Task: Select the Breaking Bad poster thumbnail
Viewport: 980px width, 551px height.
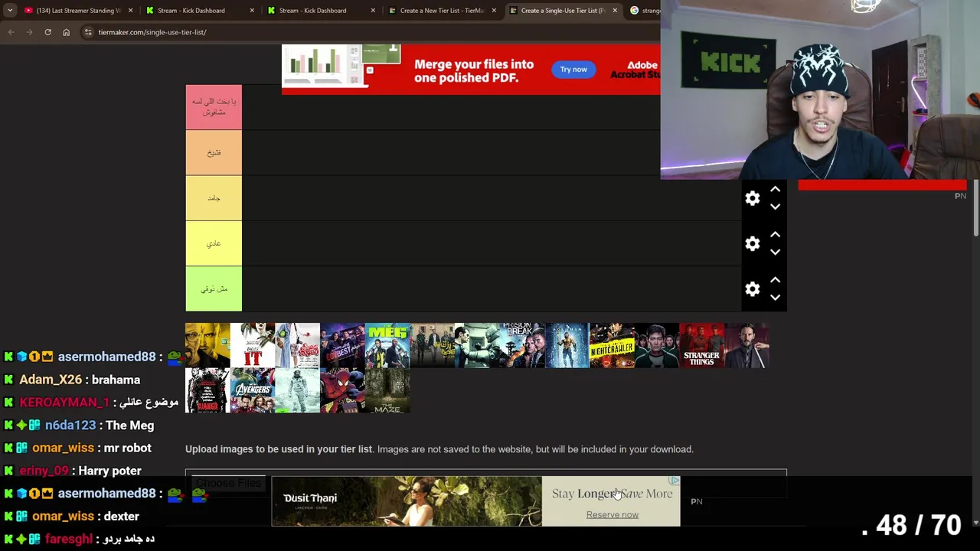Action: coord(207,345)
